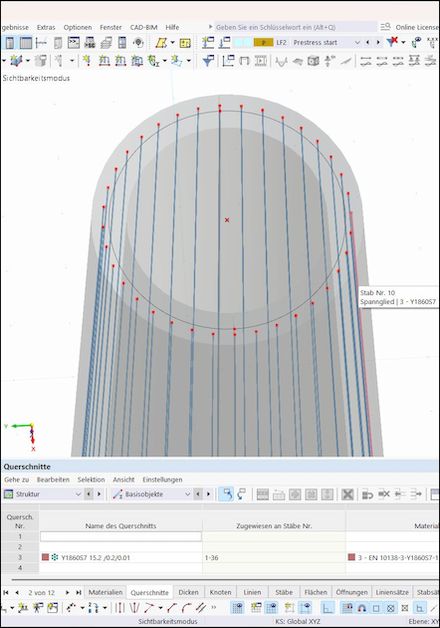Image resolution: width=440 pixels, height=628 pixels.
Task: Switch to the Öffnungen tab
Action: [x=352, y=592]
